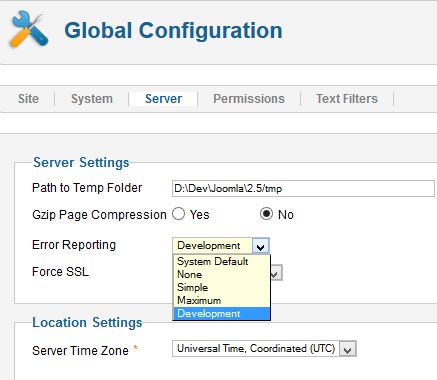Switch to the System tab
The height and width of the screenshot is (380, 437).
tap(92, 99)
